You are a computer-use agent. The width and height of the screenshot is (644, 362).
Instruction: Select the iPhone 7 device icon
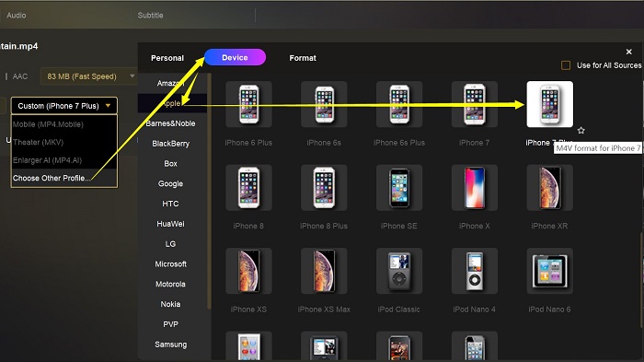point(475,104)
